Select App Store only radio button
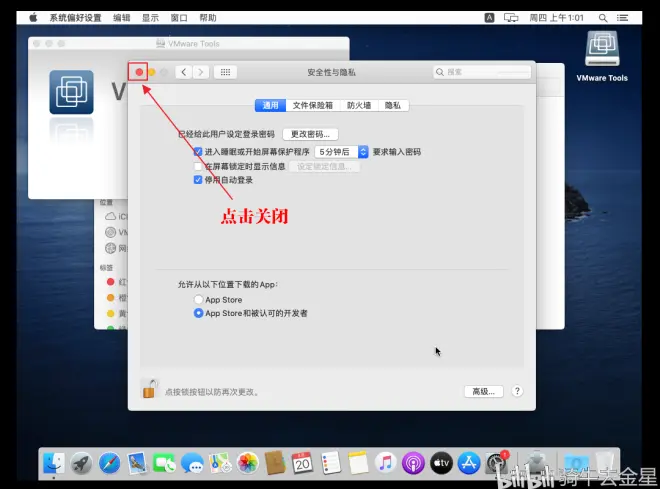The width and height of the screenshot is (660, 489). pyautogui.click(x=198, y=300)
